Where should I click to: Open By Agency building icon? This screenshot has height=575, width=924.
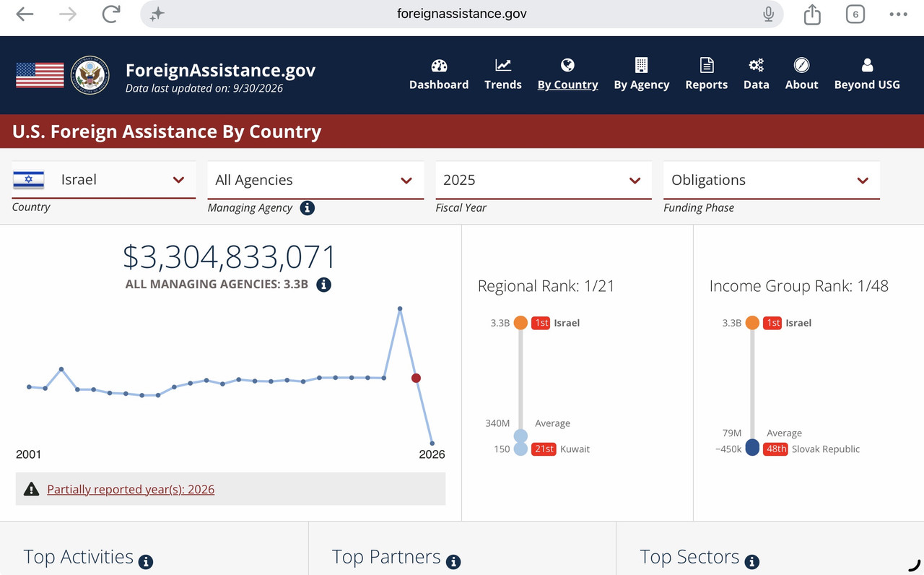[x=641, y=66]
